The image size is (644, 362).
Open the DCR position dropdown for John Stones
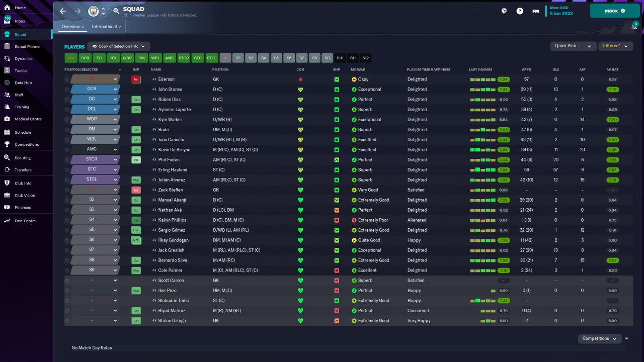(95, 89)
